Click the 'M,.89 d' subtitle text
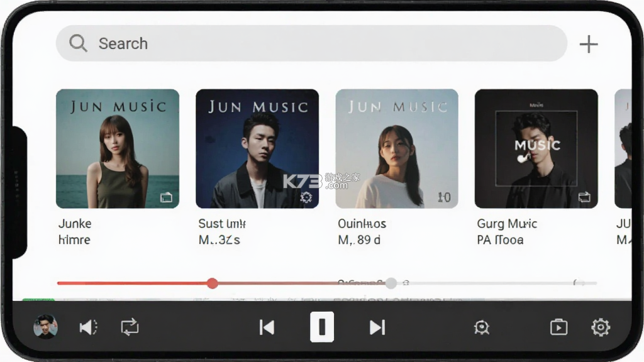 tap(359, 239)
